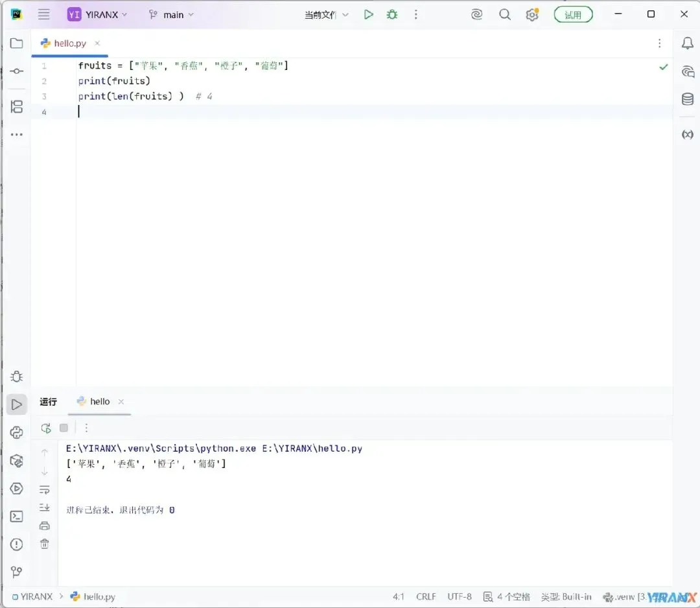This screenshot has width=700, height=608.
Task: Open the Commit tool window
Action: pos(16,71)
